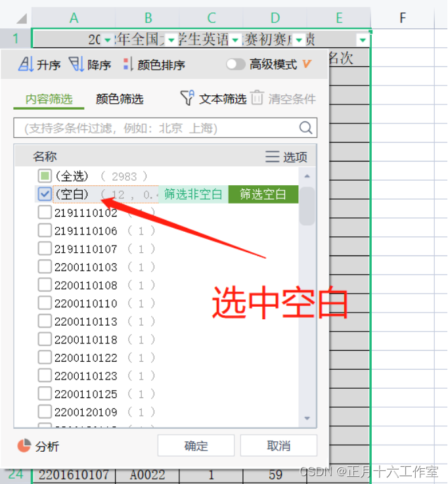Click 取消 cancel button

pos(279,446)
